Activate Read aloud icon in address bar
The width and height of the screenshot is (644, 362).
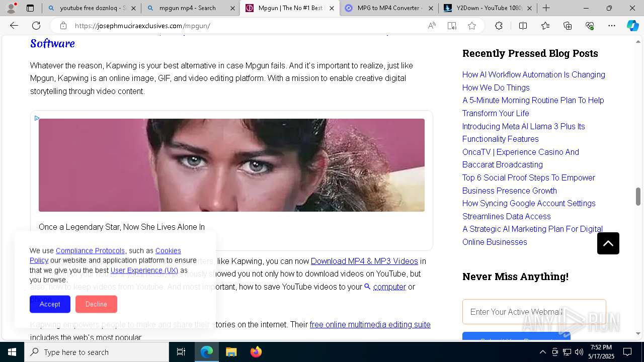tap(432, 26)
